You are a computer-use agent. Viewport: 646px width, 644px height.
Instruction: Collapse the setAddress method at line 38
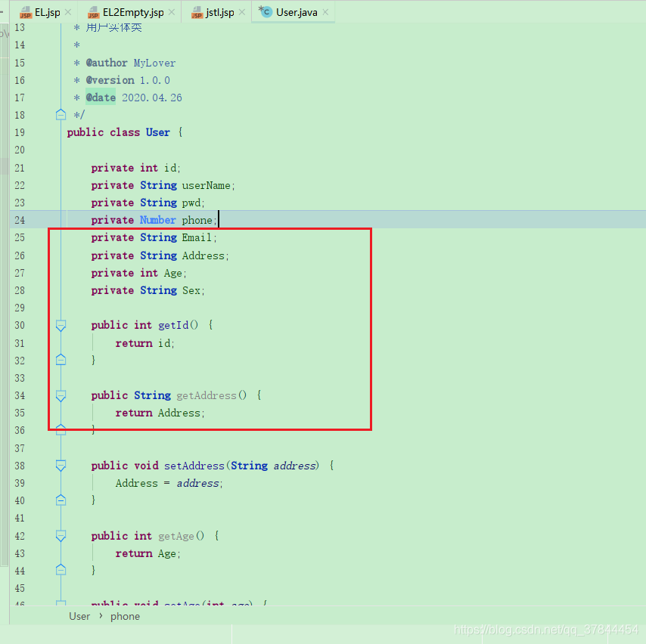point(61,466)
